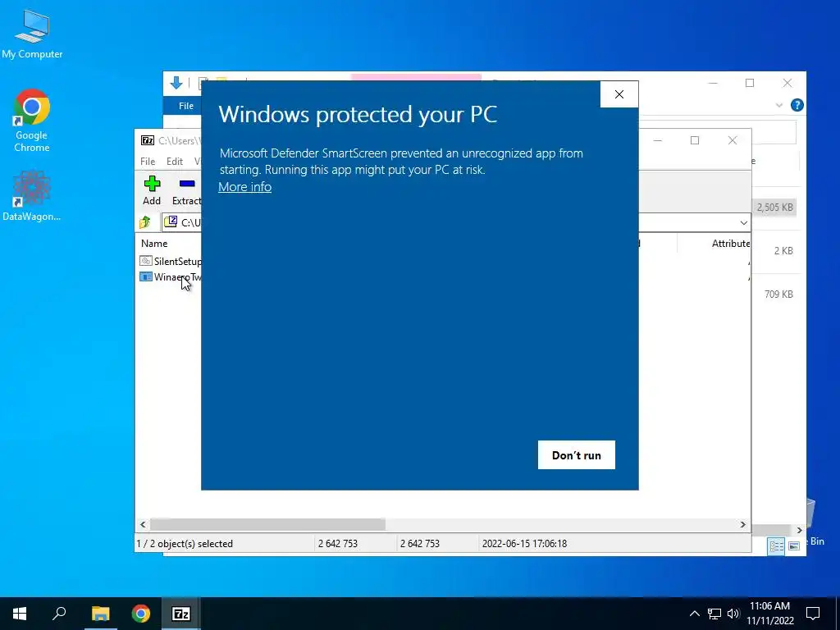The height and width of the screenshot is (630, 840).
Task: Click '1 / 2 object(s) selected' status text
Action: [x=185, y=544]
